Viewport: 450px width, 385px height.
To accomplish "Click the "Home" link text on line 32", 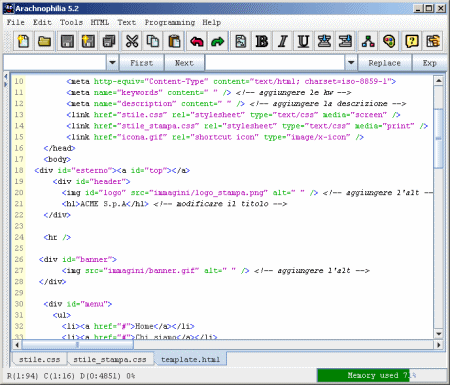I will tap(144, 326).
